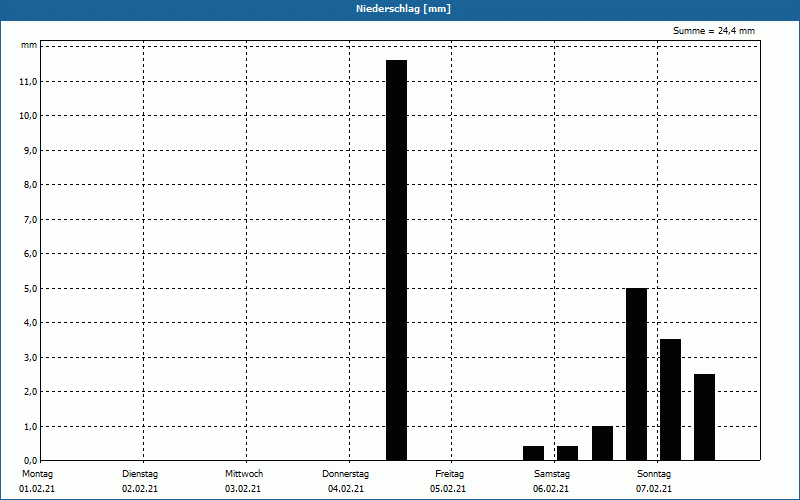Click the 8,0 y-axis value

[x=30, y=185]
